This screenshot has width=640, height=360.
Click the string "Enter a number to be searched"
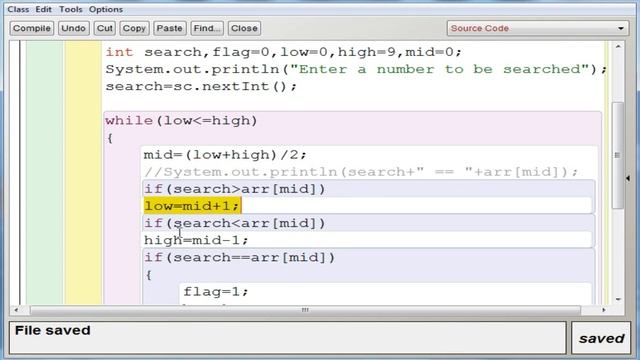coord(440,69)
